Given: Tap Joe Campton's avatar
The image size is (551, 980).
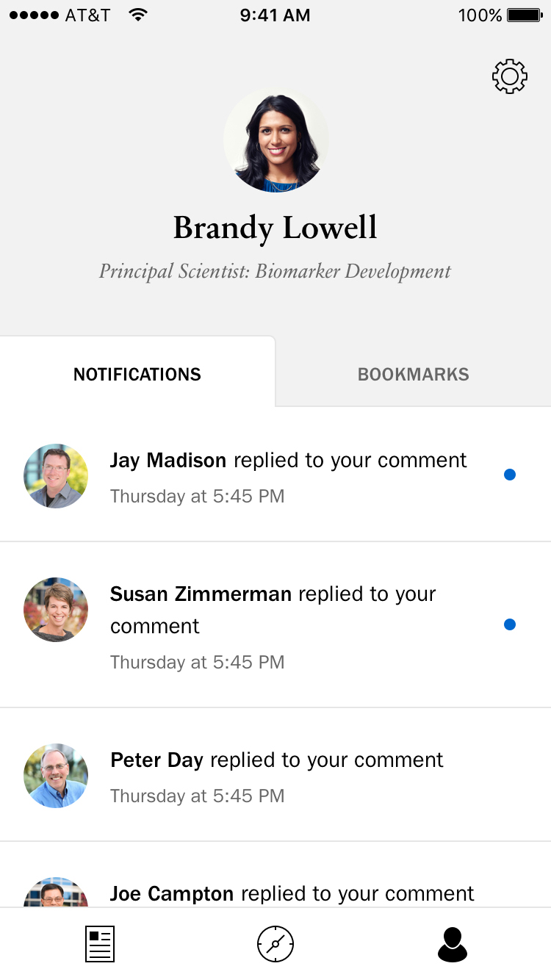Looking at the screenshot, I should (56, 893).
